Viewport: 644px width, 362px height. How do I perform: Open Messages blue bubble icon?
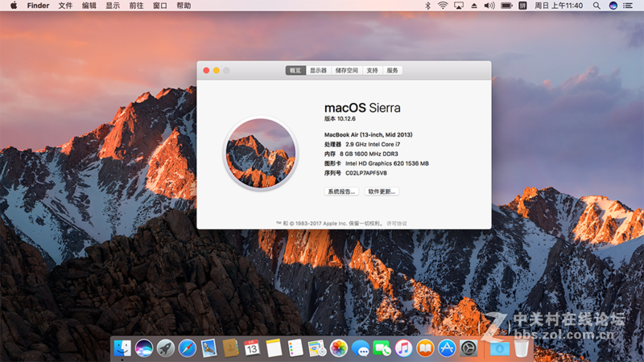tap(361, 348)
